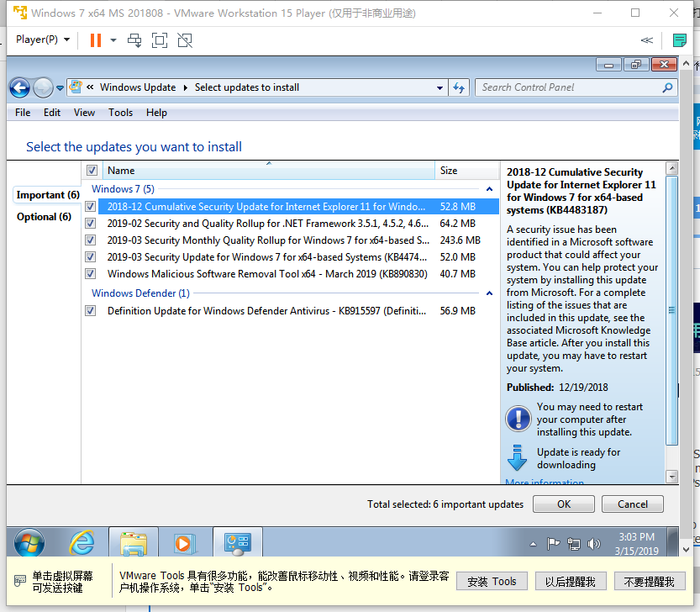Launch Internet Explorer from the taskbar
This screenshot has width=700, height=612.
[x=82, y=543]
